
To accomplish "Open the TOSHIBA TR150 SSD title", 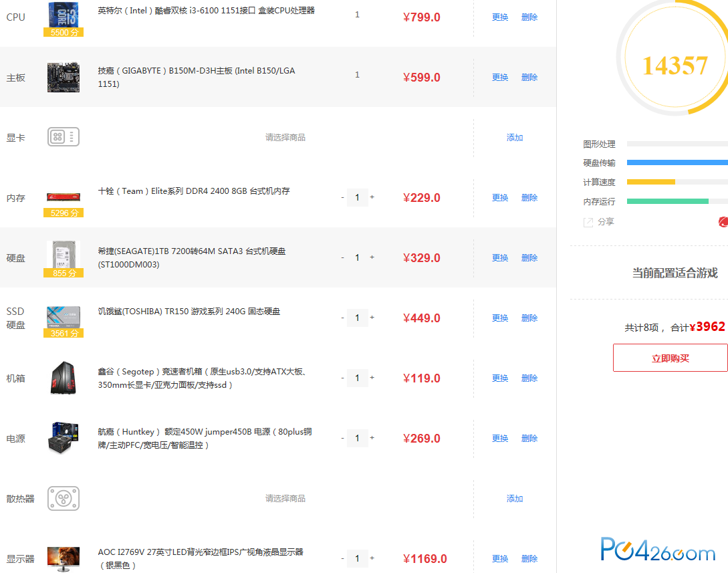I will [x=189, y=311].
